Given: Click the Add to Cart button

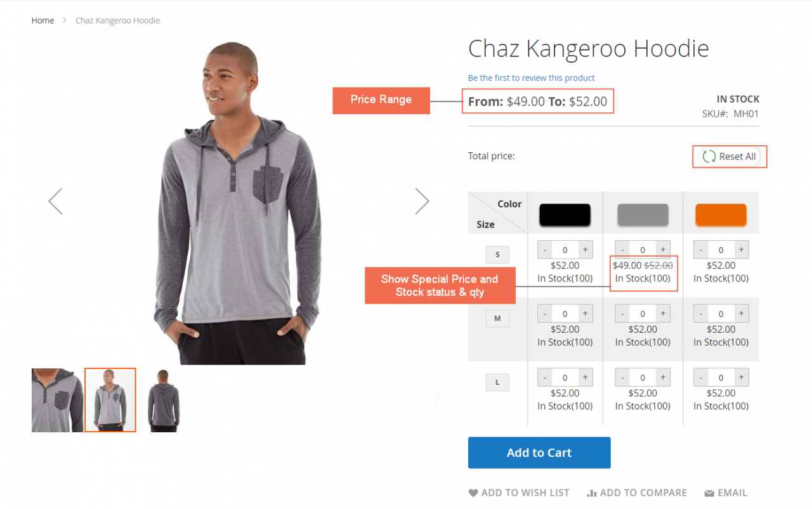Looking at the screenshot, I should click(x=539, y=453).
